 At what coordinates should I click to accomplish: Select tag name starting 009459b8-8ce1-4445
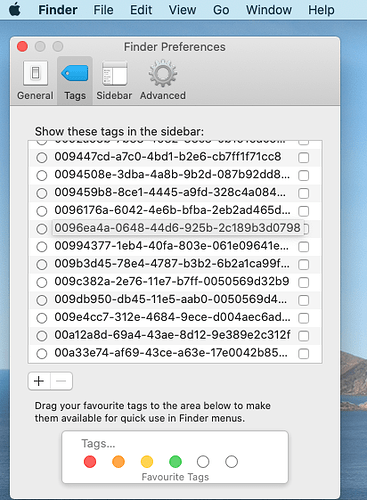click(x=170, y=192)
